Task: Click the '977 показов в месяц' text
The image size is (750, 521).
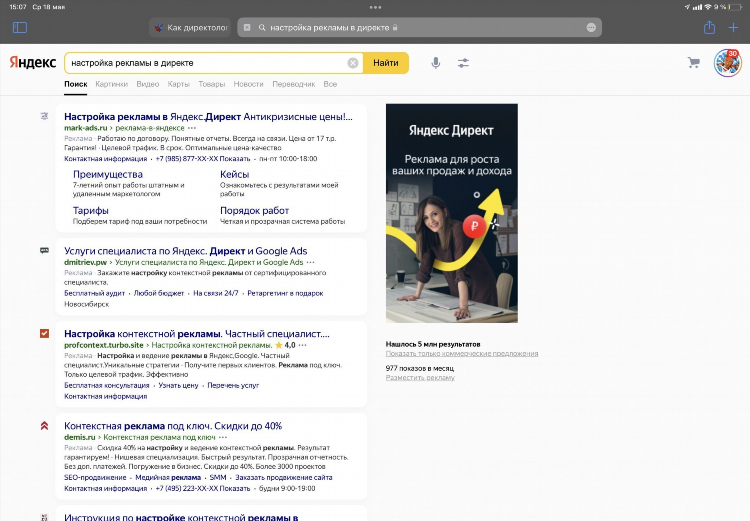Action: 419,368
